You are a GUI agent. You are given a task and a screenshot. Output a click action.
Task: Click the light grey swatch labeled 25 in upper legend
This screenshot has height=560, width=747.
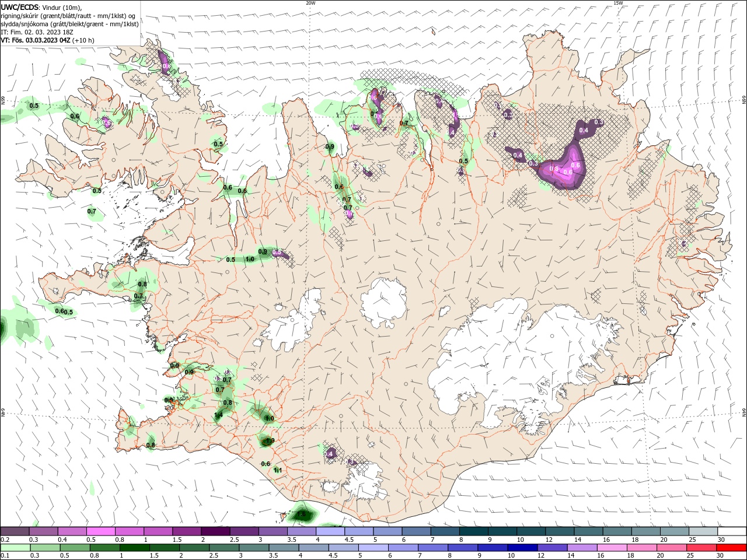(x=703, y=531)
